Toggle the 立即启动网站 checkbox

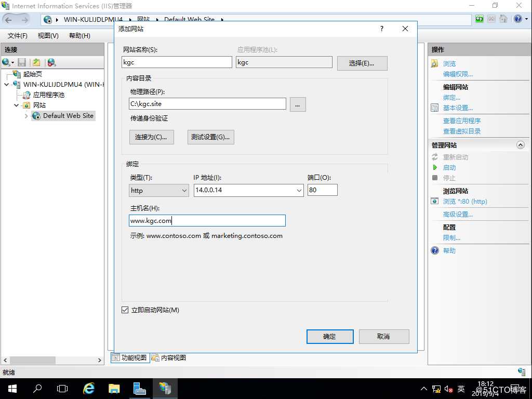[125, 310]
